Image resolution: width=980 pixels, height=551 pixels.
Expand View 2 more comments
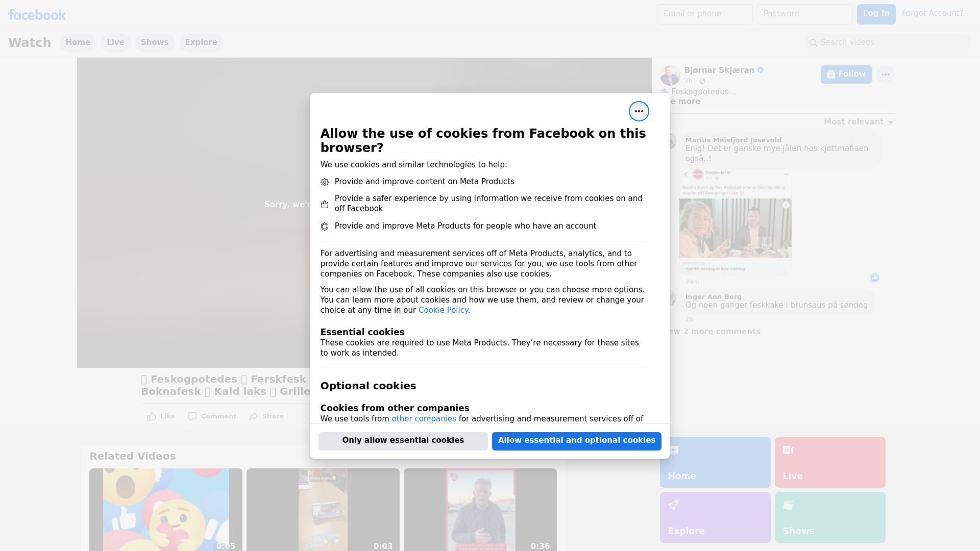click(711, 332)
